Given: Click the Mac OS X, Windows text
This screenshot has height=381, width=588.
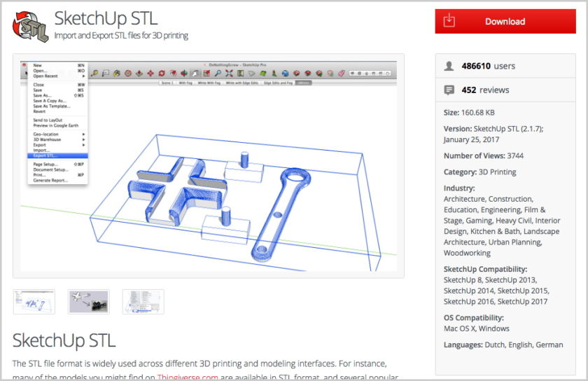Looking at the screenshot, I should pos(476,328).
